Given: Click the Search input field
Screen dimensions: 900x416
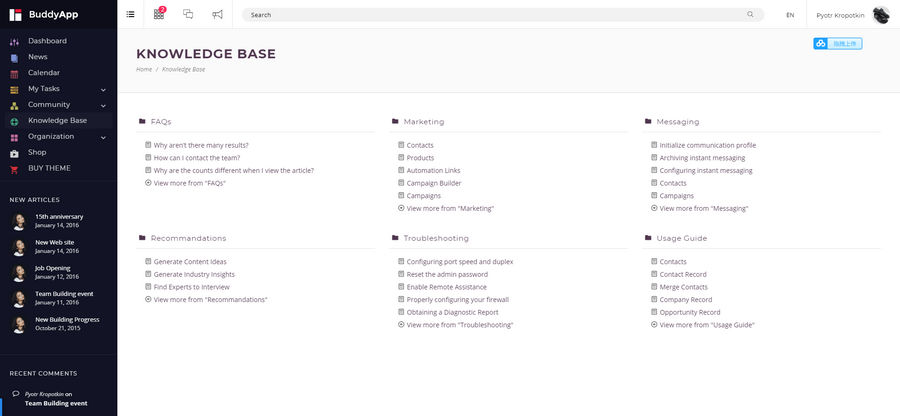Looking at the screenshot, I should tap(503, 14).
